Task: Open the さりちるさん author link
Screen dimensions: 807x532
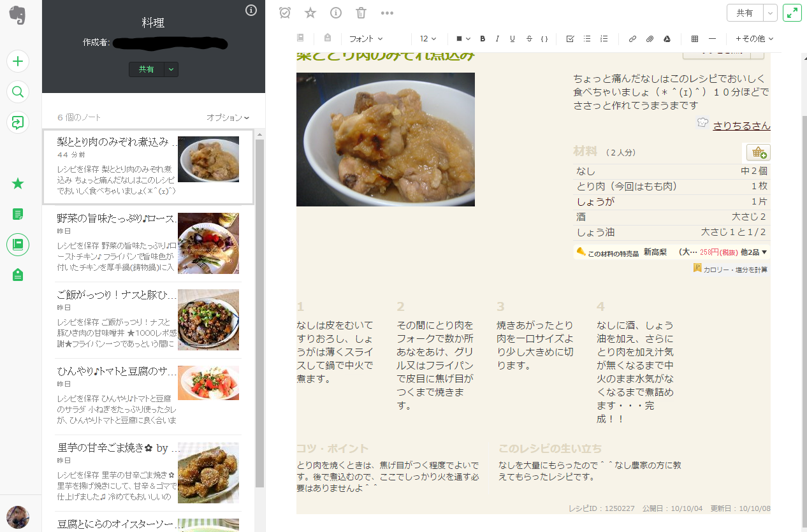Action: tap(741, 126)
